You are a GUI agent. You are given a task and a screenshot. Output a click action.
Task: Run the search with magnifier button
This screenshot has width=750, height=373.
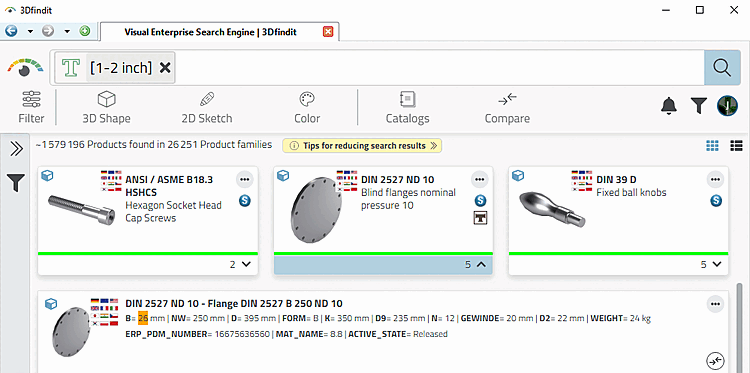(719, 67)
